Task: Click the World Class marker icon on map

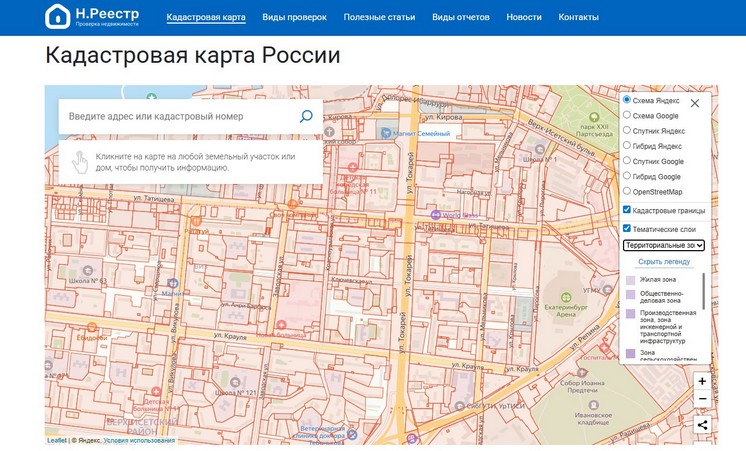Action: [434, 214]
